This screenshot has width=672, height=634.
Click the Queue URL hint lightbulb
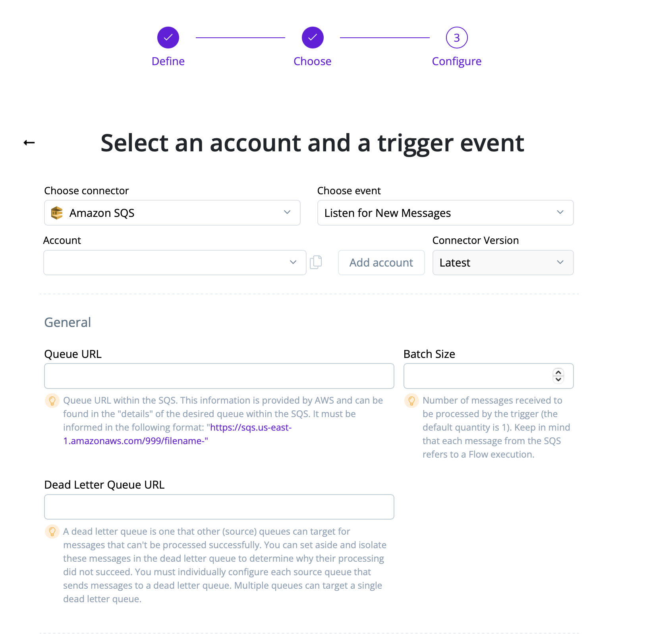coord(52,401)
